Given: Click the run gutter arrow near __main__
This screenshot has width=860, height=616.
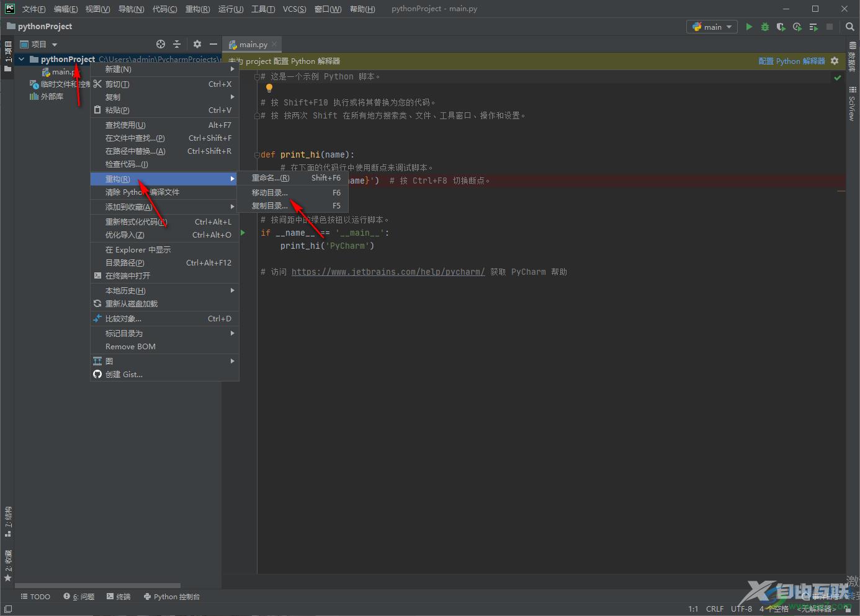Looking at the screenshot, I should (243, 233).
